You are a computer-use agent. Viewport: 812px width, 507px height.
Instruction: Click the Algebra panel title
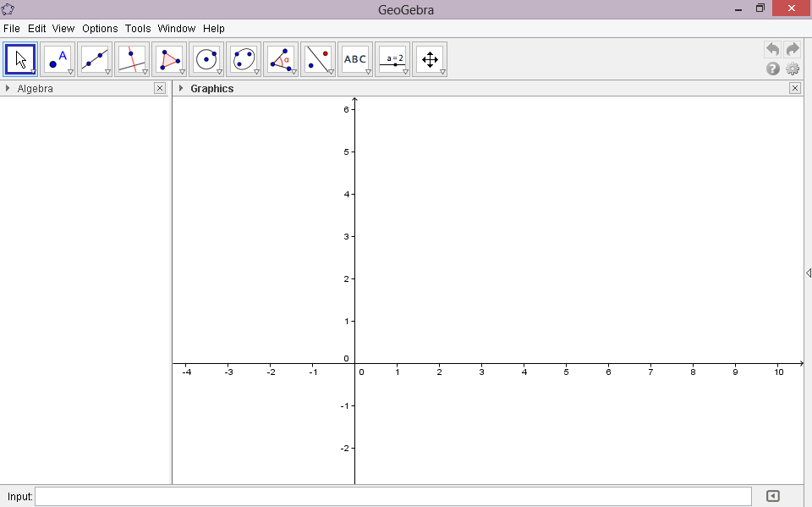36,89
